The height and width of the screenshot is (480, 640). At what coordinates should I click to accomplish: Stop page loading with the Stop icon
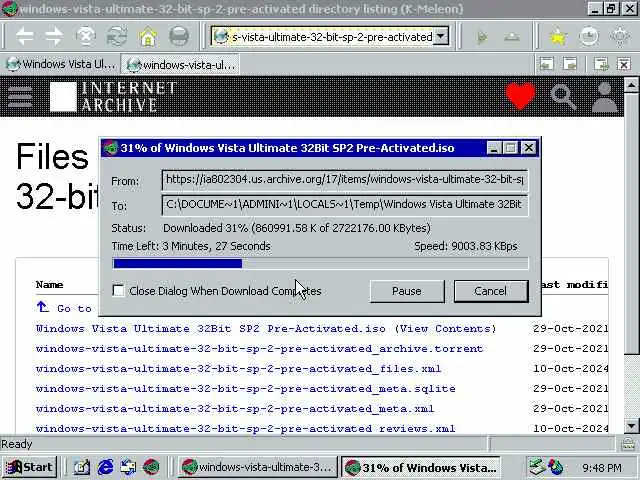[x=86, y=37]
